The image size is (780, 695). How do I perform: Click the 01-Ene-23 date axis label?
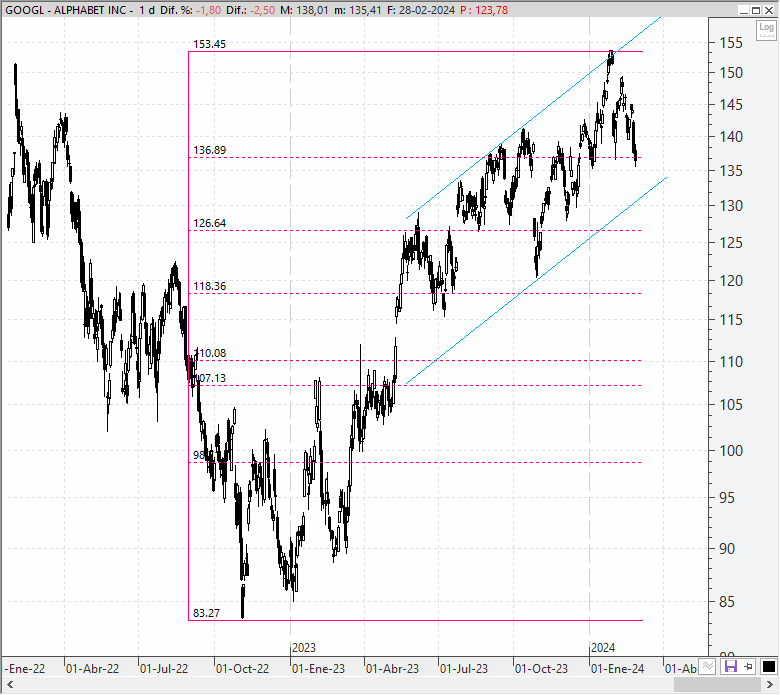click(x=318, y=669)
